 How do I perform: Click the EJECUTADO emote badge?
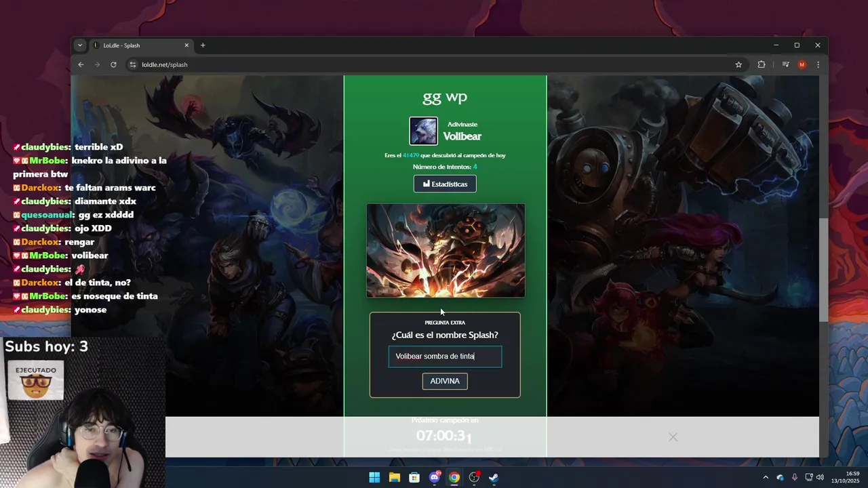tap(36, 380)
